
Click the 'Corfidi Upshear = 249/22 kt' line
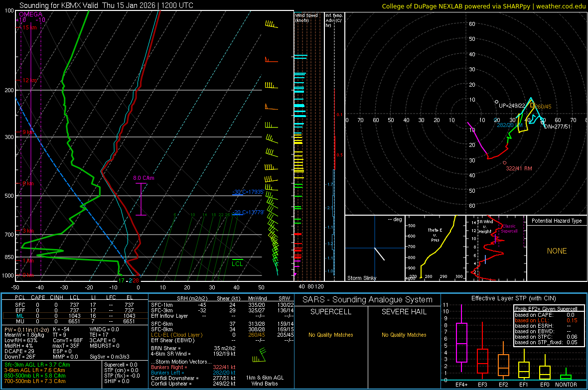coord(193,383)
